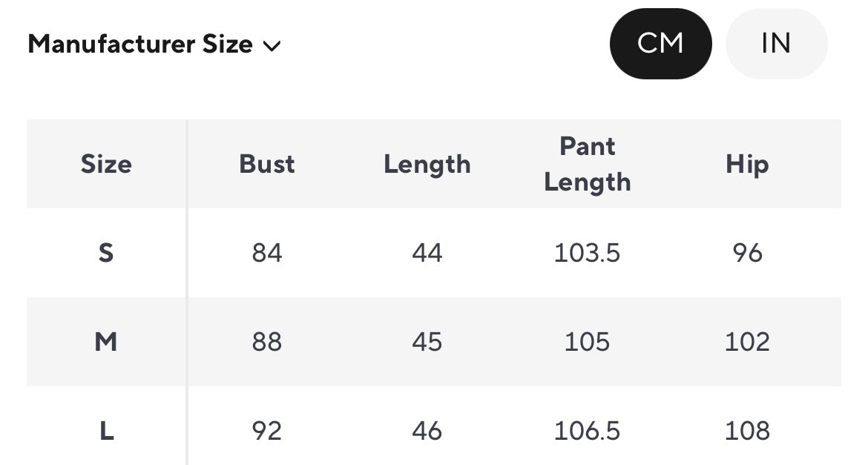The width and height of the screenshot is (868, 465).
Task: Click hip value 96 for size S
Action: pyautogui.click(x=747, y=253)
